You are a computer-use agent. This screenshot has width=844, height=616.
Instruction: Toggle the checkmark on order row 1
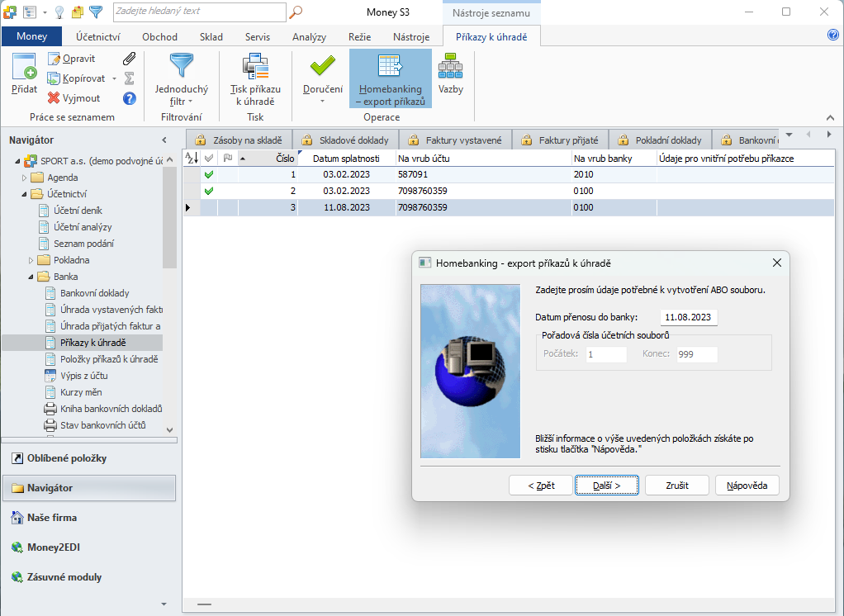coord(209,174)
